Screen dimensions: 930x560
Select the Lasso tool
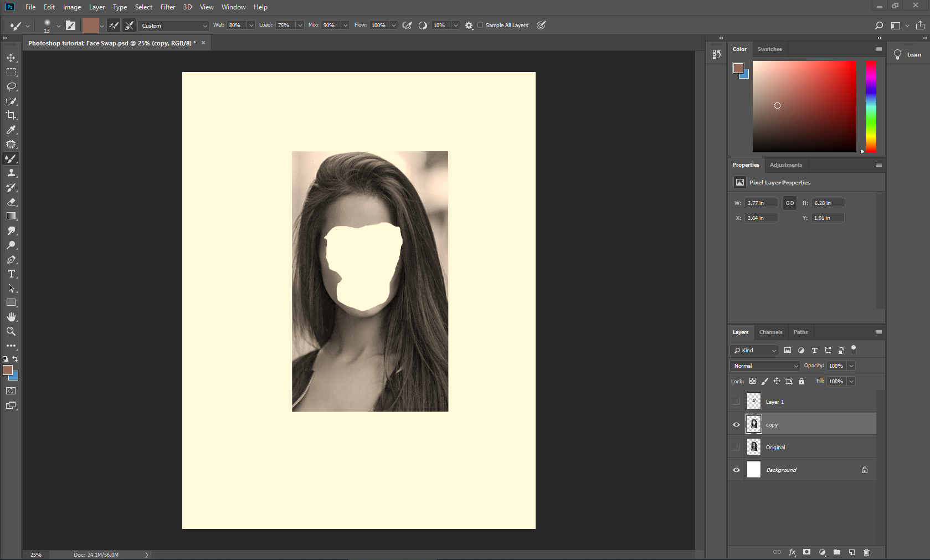click(11, 86)
